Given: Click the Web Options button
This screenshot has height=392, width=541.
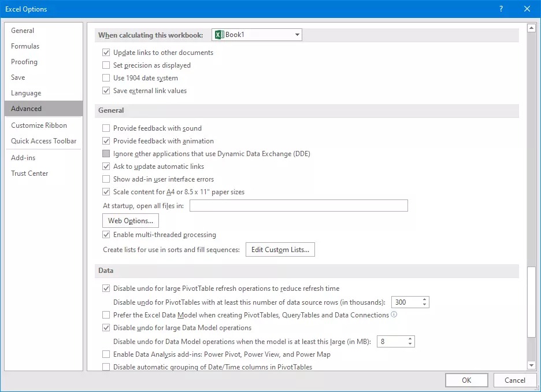Looking at the screenshot, I should 131,221.
